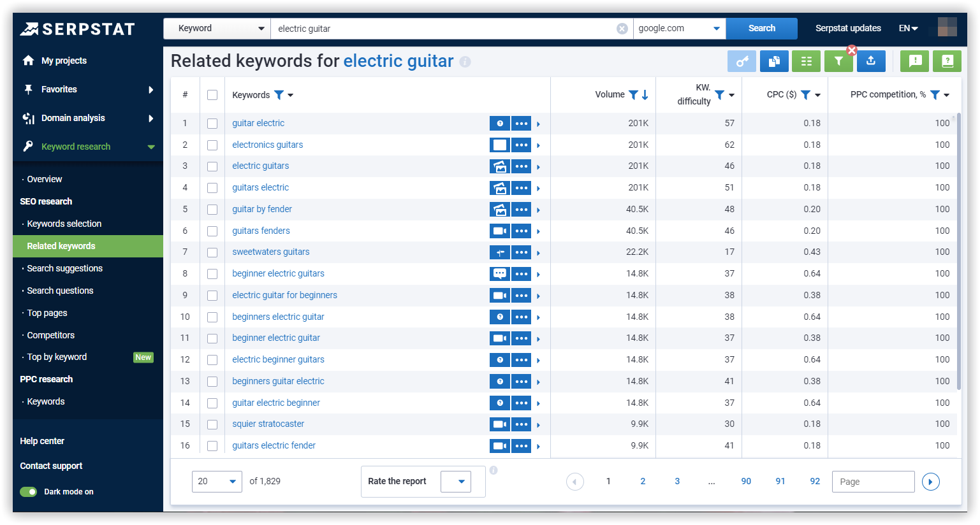Check the box for 'guitars electric'
This screenshot has width=980, height=525.
(212, 188)
